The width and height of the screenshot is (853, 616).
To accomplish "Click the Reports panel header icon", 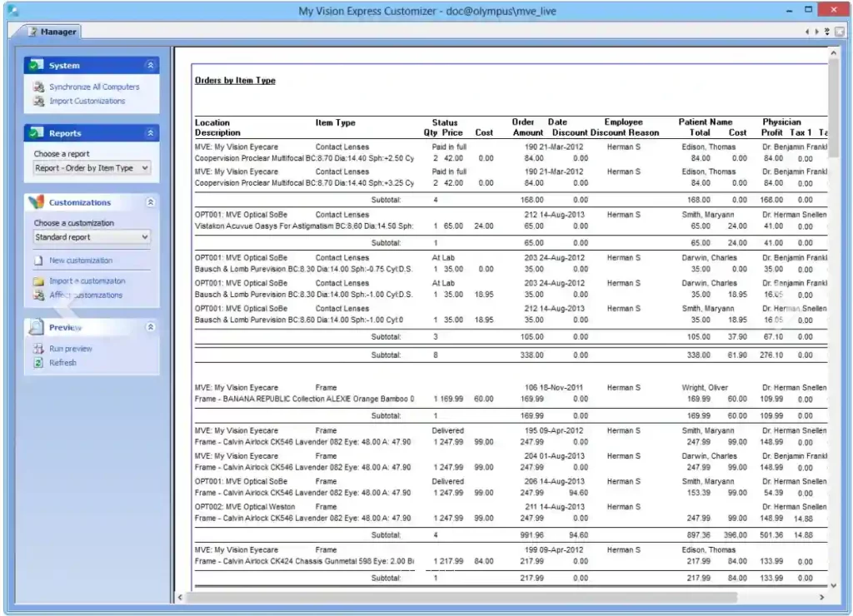I will point(37,132).
